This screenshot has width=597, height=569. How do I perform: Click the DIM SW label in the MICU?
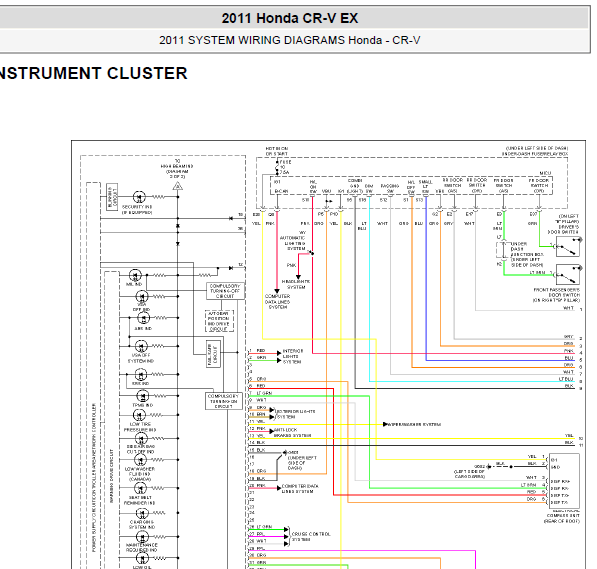(369, 189)
